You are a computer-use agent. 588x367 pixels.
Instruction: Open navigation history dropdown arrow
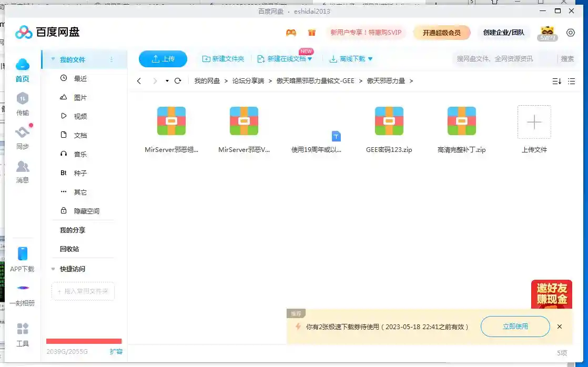point(167,81)
